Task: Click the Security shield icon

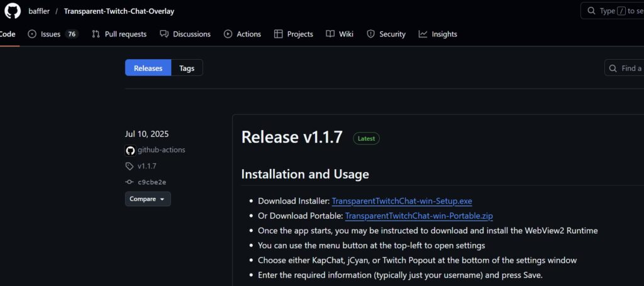Action: (370, 34)
